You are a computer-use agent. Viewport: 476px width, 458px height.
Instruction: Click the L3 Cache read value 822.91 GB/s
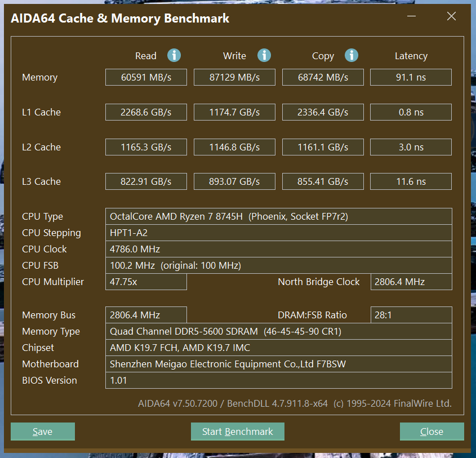pos(146,181)
